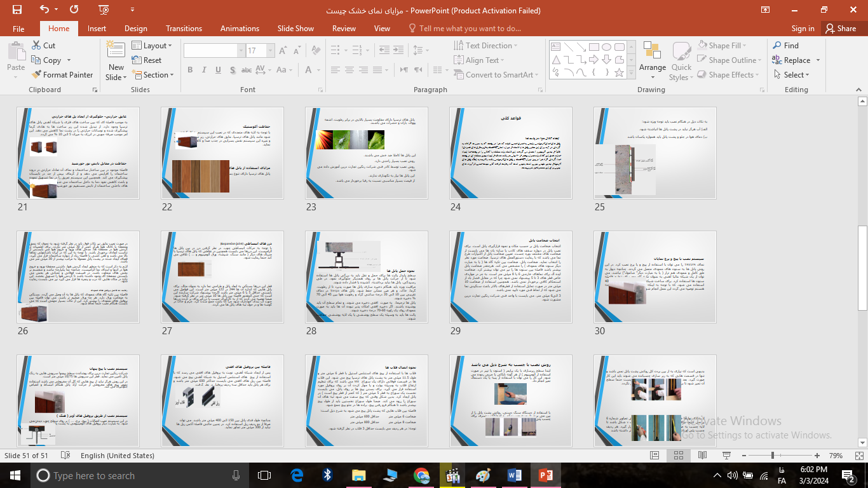Viewport: 868px width, 488px height.
Task: Click the Share button
Action: click(840, 29)
